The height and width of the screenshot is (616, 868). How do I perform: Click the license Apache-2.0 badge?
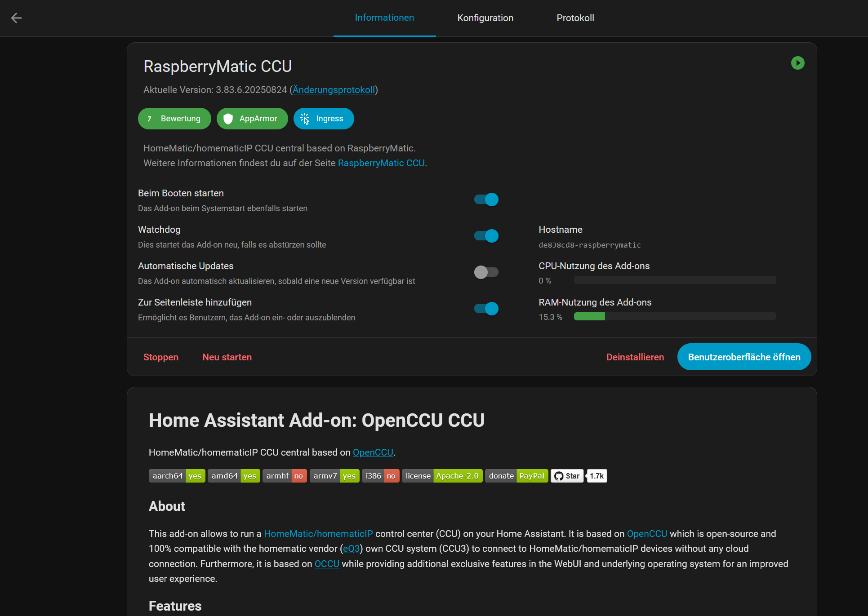441,476
